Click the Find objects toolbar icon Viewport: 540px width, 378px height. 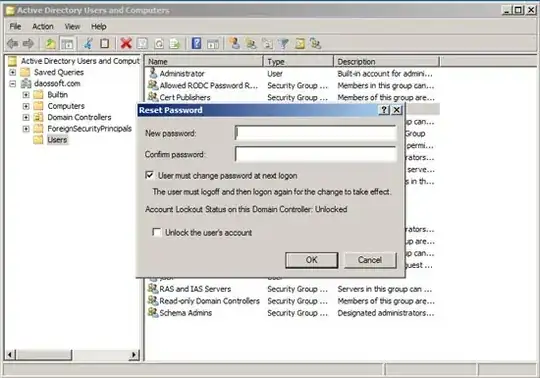[x=300, y=44]
